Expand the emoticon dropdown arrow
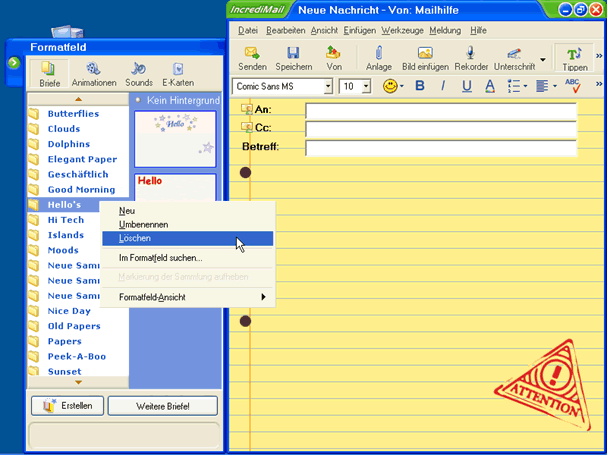 pyautogui.click(x=401, y=86)
